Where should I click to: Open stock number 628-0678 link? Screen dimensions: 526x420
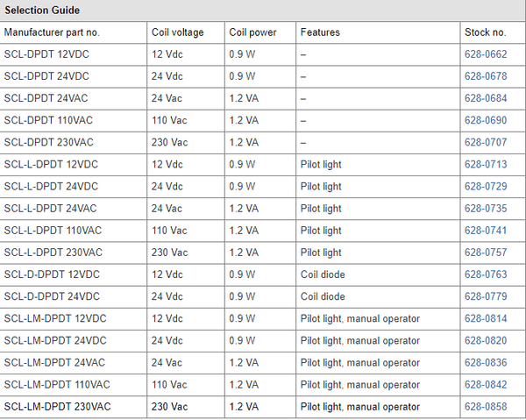point(485,76)
